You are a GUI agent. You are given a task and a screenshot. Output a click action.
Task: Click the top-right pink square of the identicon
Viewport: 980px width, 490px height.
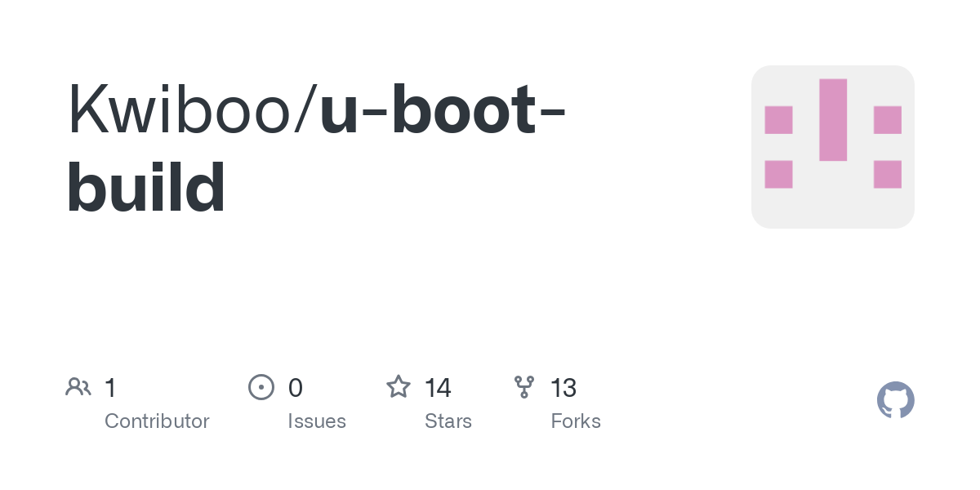point(888,120)
